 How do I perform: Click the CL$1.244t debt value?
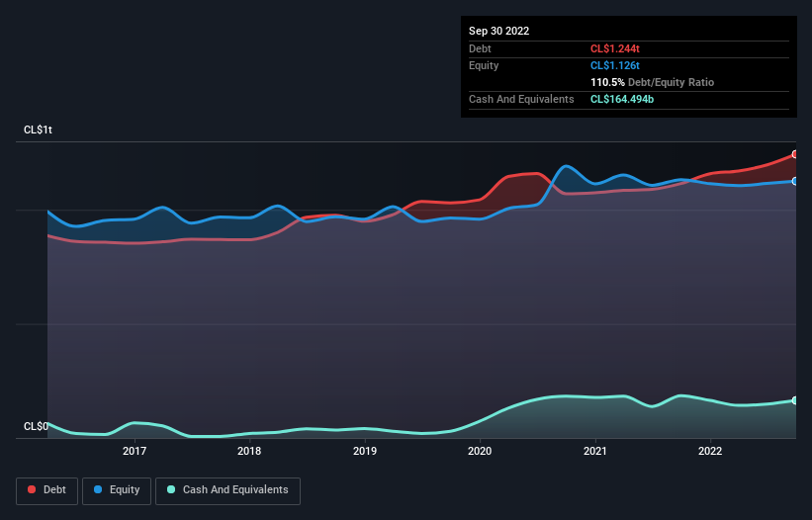(615, 48)
